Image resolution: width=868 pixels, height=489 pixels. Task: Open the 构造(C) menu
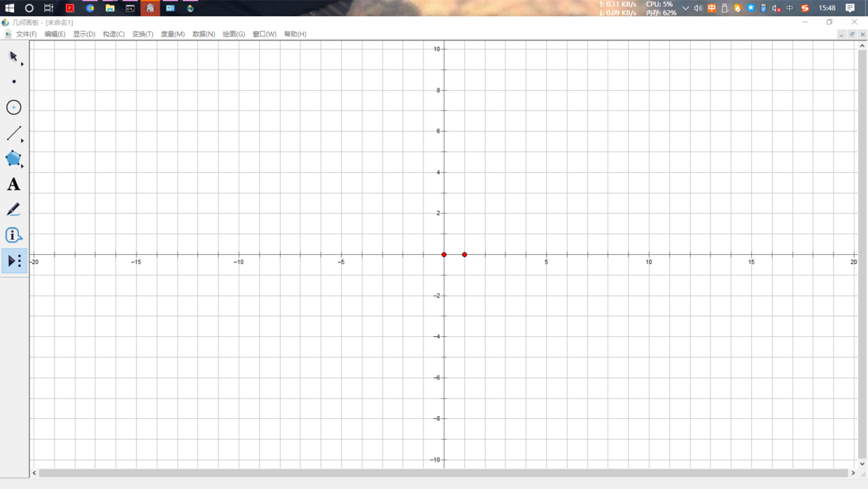113,34
